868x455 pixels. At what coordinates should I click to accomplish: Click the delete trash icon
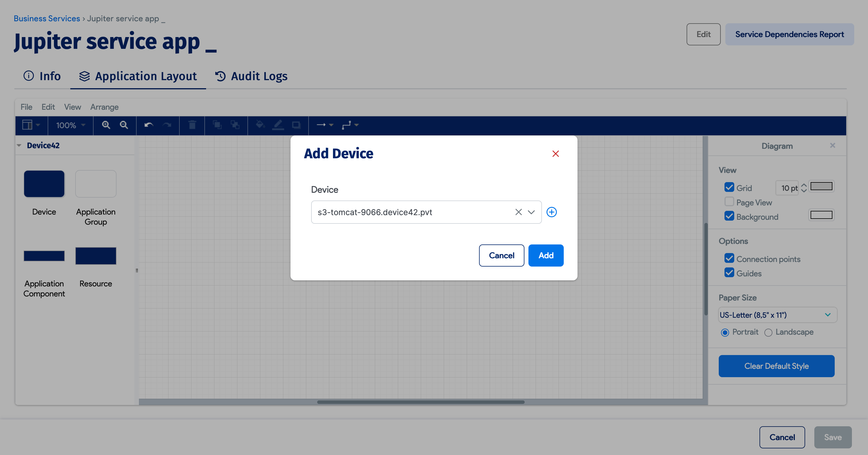click(x=192, y=125)
